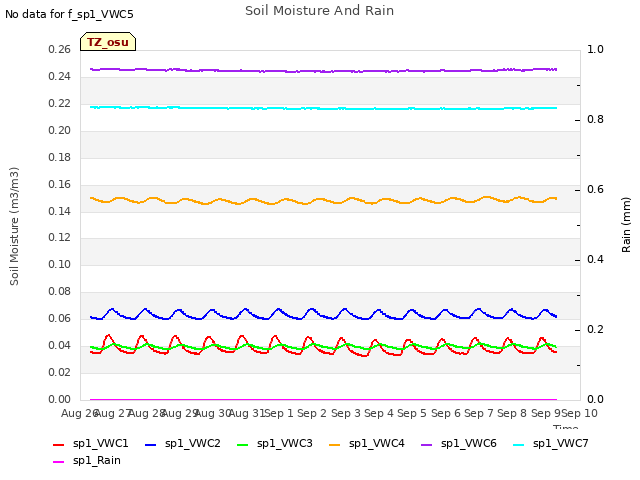Click the sp1_VWC4 orange legend swatch
Viewport: 640px width, 480px height.
tap(335, 444)
